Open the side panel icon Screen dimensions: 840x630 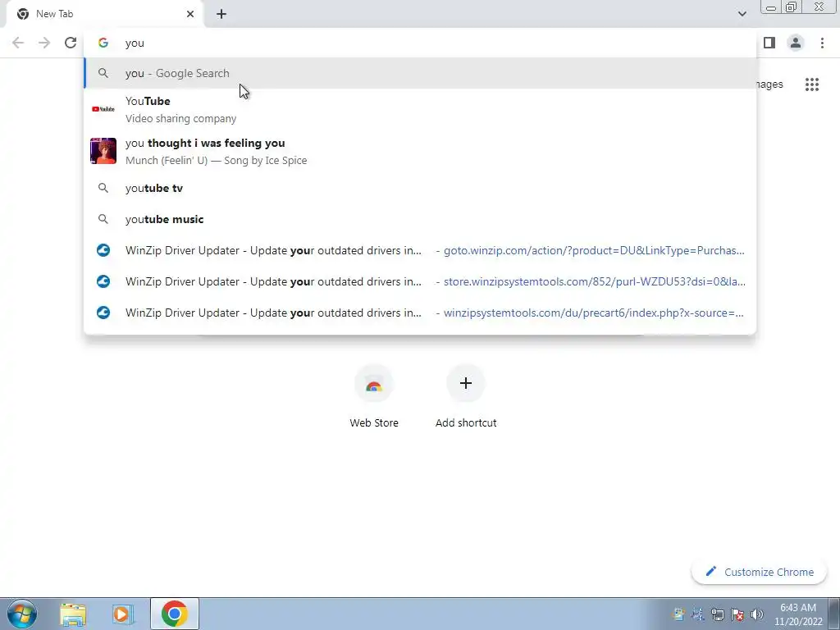(769, 43)
